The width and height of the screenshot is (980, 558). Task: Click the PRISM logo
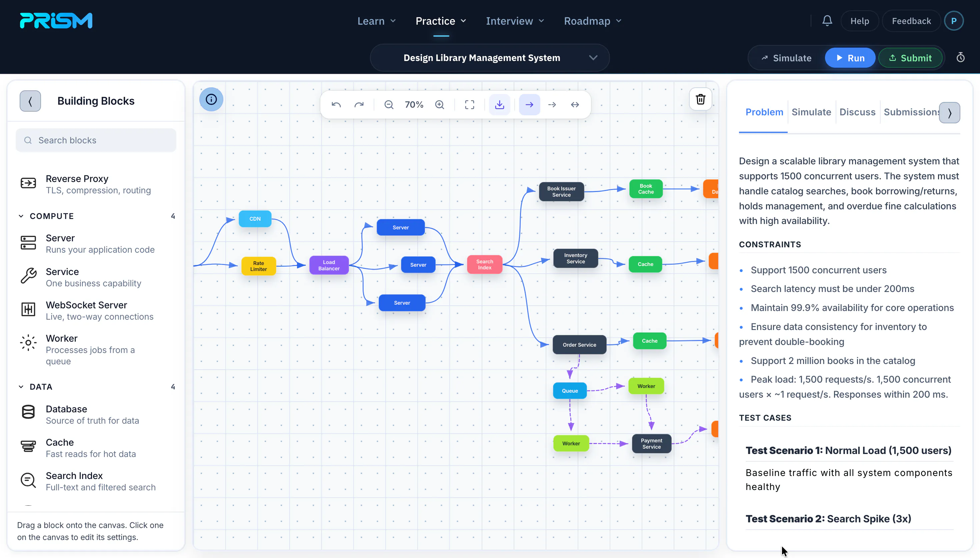pyautogui.click(x=56, y=21)
